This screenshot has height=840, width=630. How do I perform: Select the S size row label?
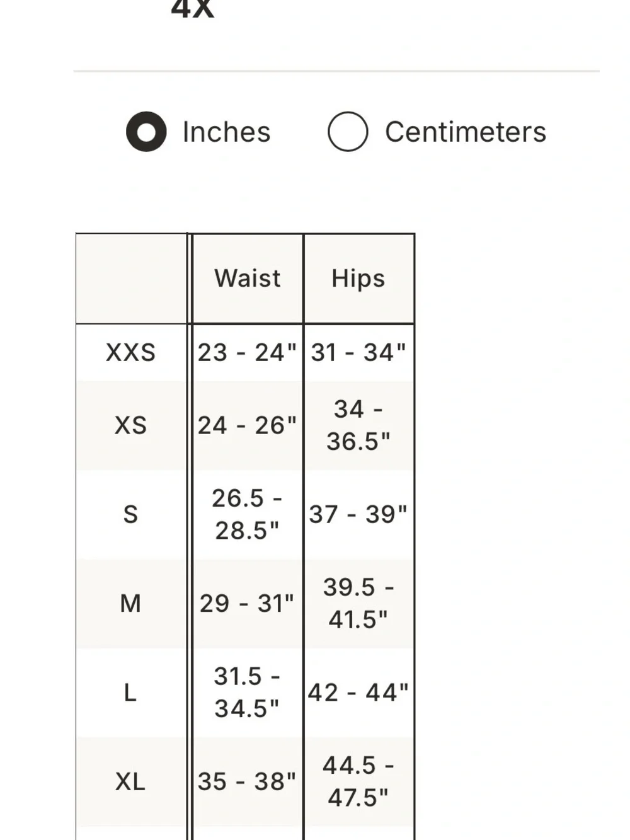[x=131, y=514]
